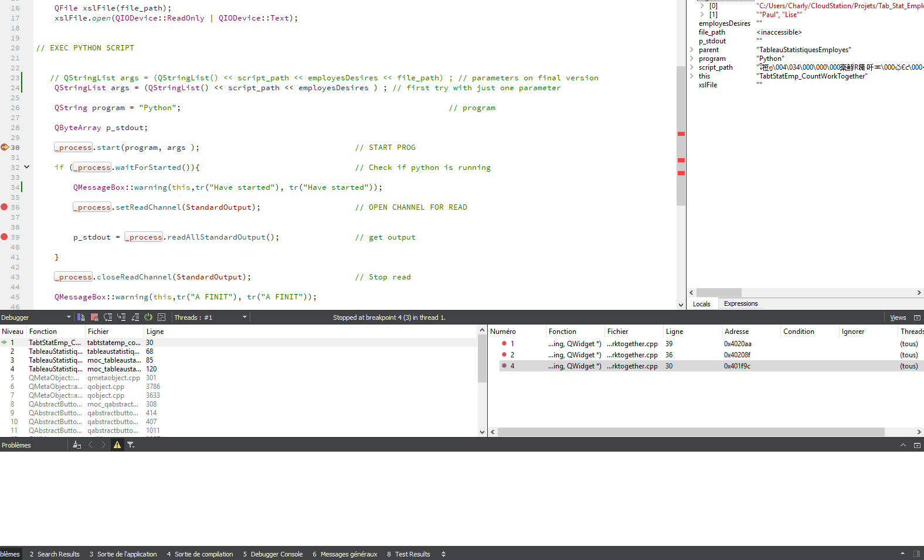Viewport: 924px width, 560px height.
Task: Switch to the Locals tab
Action: [x=702, y=304]
